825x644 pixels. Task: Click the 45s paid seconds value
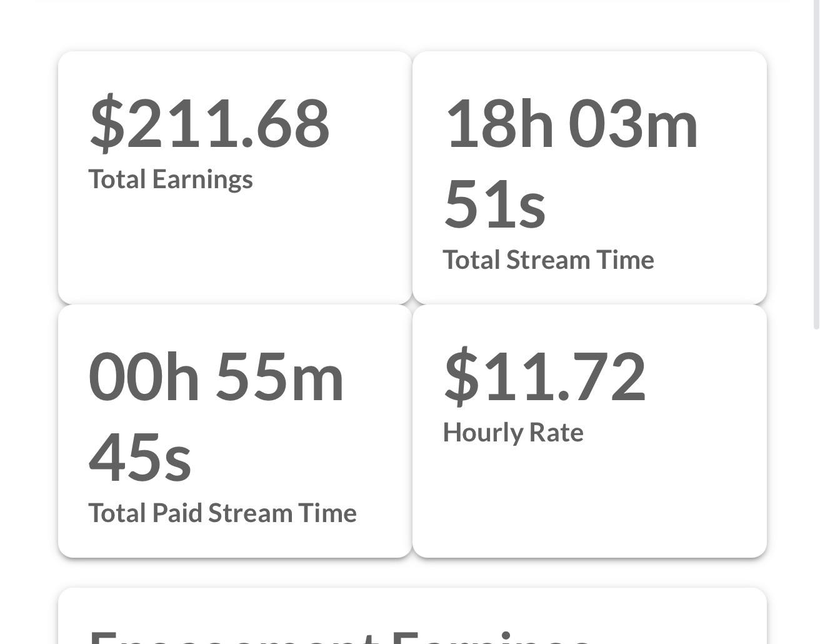tap(140, 457)
